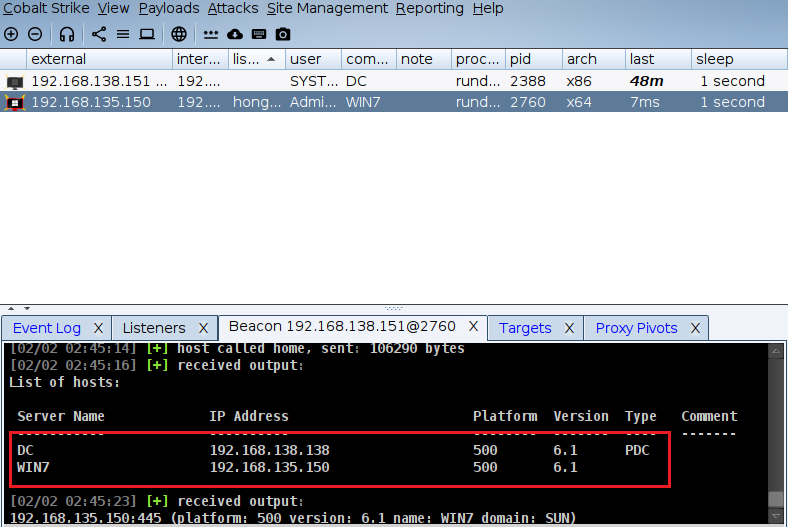Image resolution: width=788 pixels, height=527 pixels.
Task: Switch to the Event Log tab
Action: click(47, 328)
